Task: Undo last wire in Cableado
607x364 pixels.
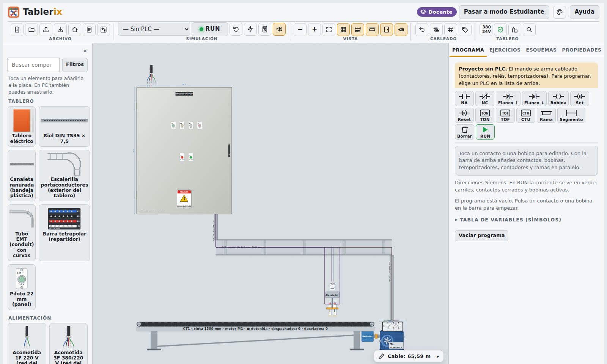Action: [x=422, y=30]
